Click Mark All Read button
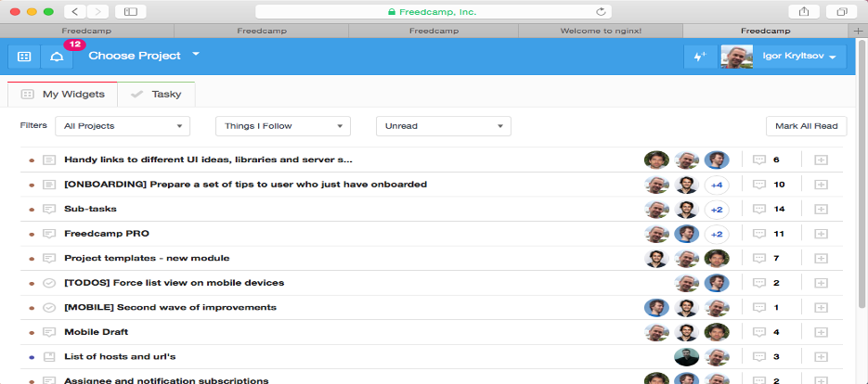 click(806, 126)
